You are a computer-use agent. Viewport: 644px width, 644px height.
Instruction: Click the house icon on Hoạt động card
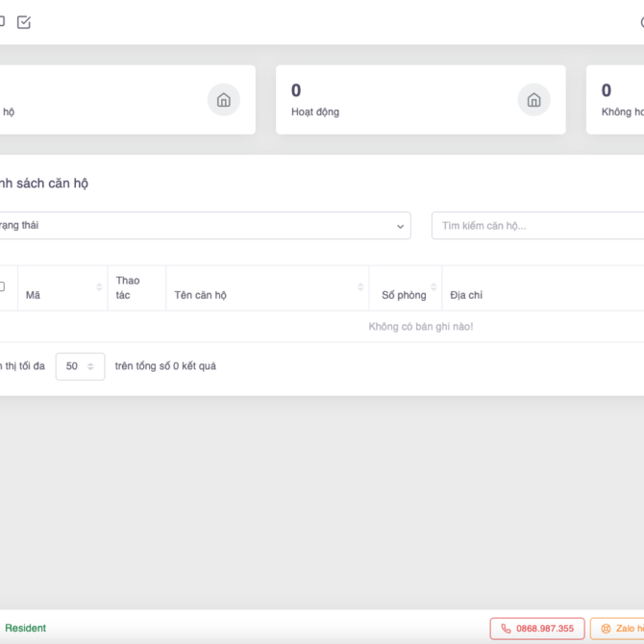(x=533, y=100)
